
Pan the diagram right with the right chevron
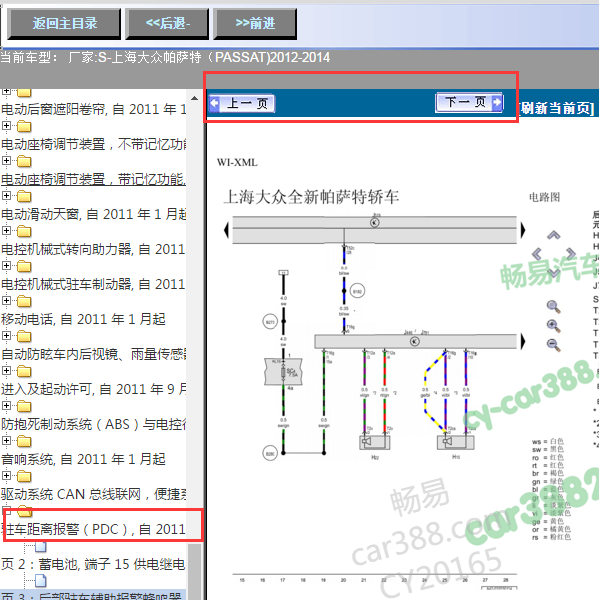571,253
